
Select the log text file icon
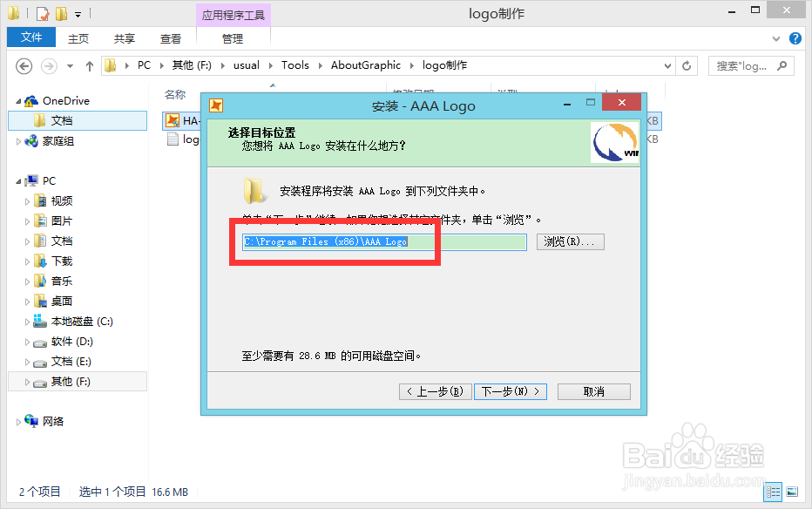click(x=173, y=139)
